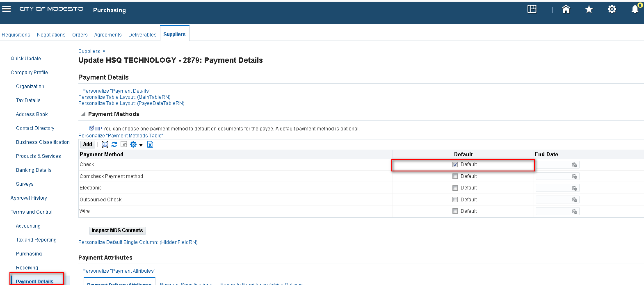644x285 pixels.
Task: Open Favorites star icon
Action: point(589,9)
